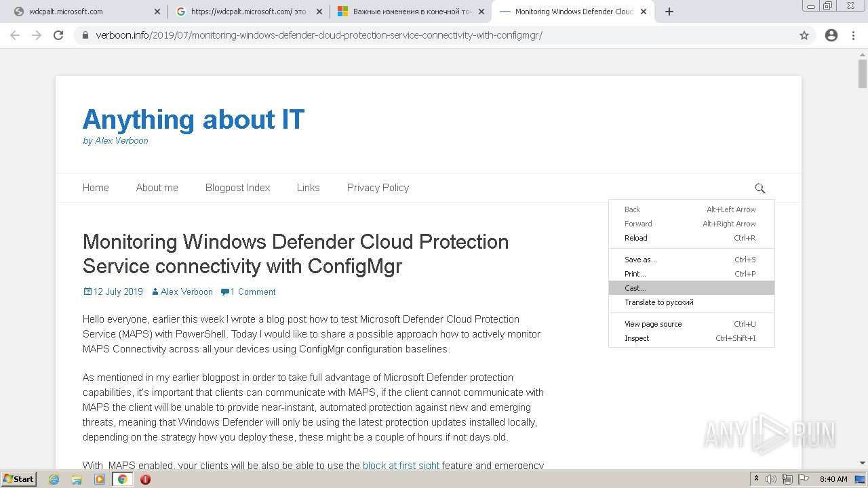
Task: Close the Microsoft 'Важные изменения' tab
Action: tap(481, 12)
